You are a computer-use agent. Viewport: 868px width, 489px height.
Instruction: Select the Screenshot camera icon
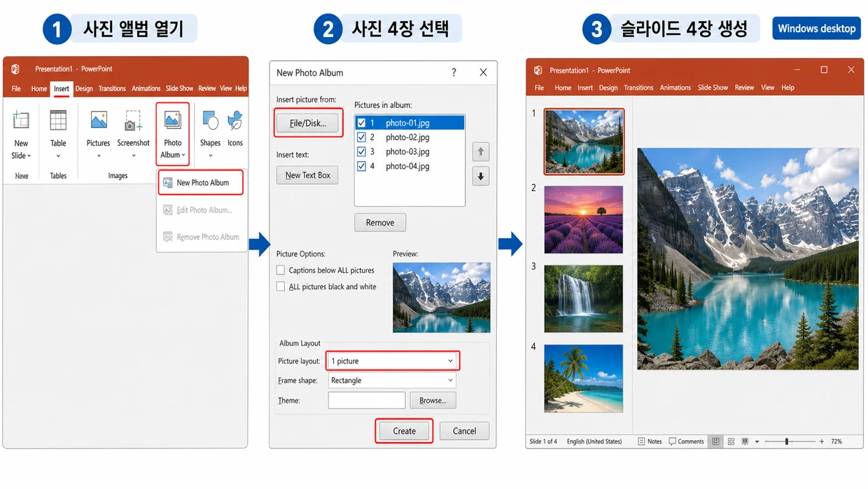(133, 120)
